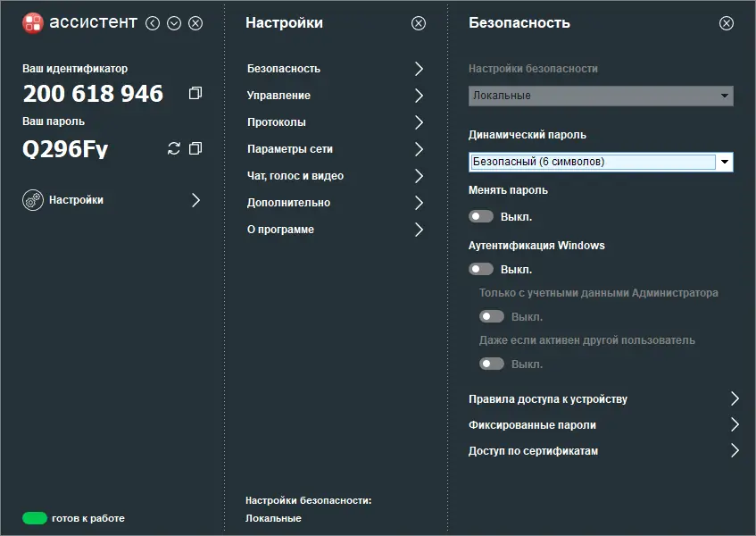Open the Настройки безопасности dropdown
This screenshot has width=756, height=536.
pyautogui.click(x=725, y=96)
